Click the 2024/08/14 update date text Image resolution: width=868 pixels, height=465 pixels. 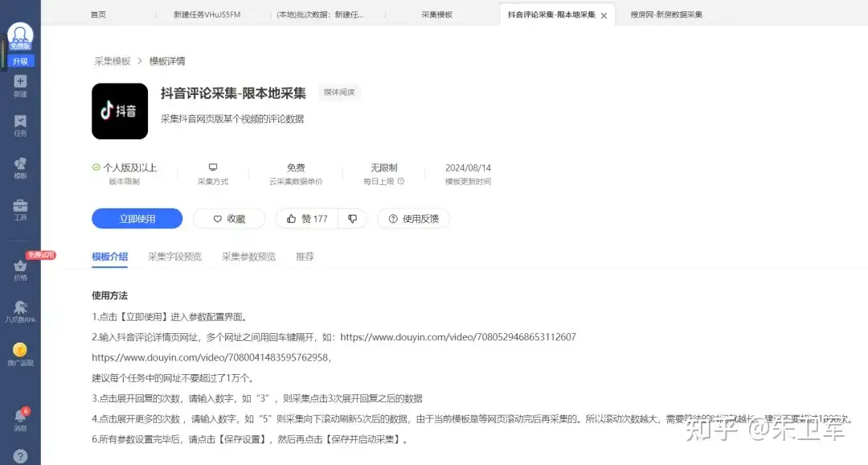pyautogui.click(x=468, y=167)
